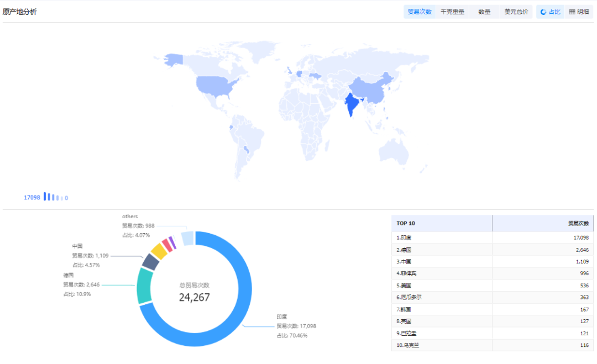Image resolution: width=597 pixels, height=364 pixels.
Task: Select China on the world map
Action: pyautogui.click(x=370, y=88)
